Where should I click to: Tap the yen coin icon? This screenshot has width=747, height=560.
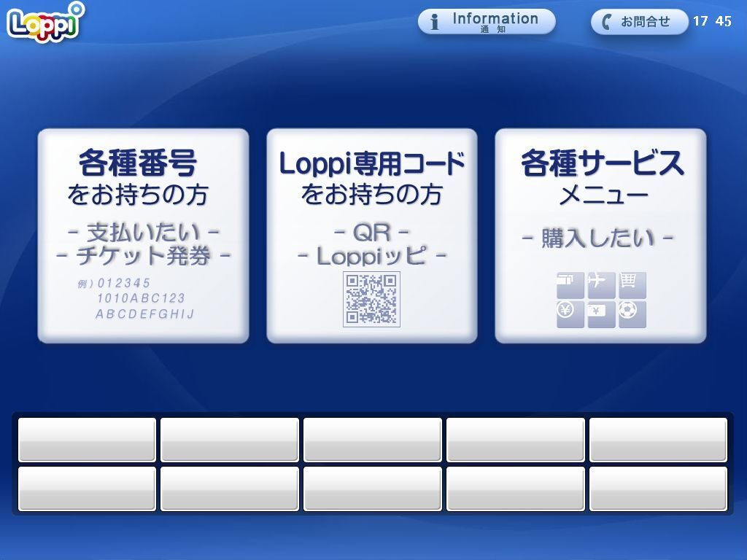[x=570, y=314]
